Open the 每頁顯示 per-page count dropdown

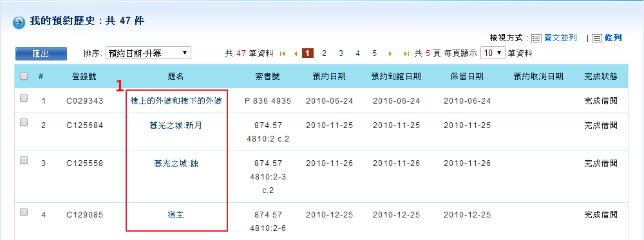[x=493, y=53]
